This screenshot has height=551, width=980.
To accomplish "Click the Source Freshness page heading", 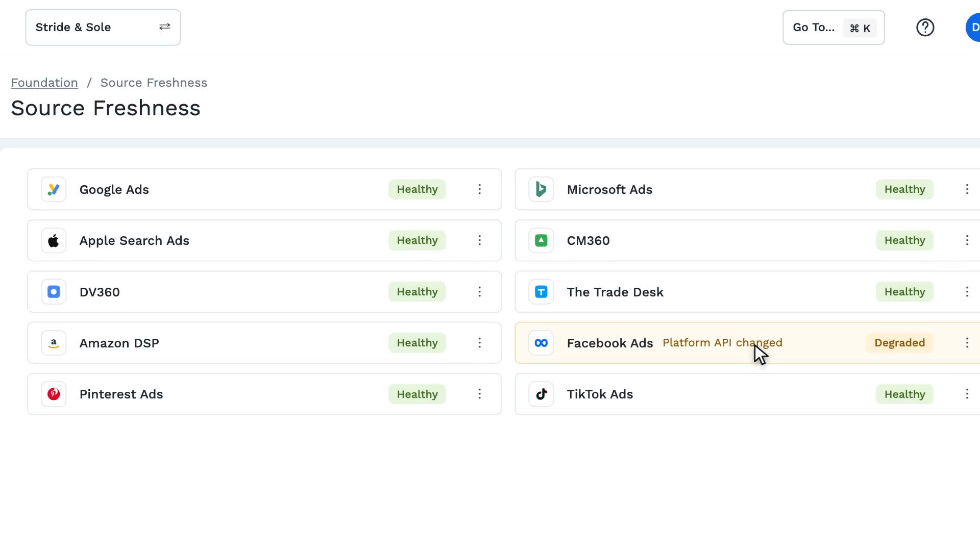I will click(106, 108).
